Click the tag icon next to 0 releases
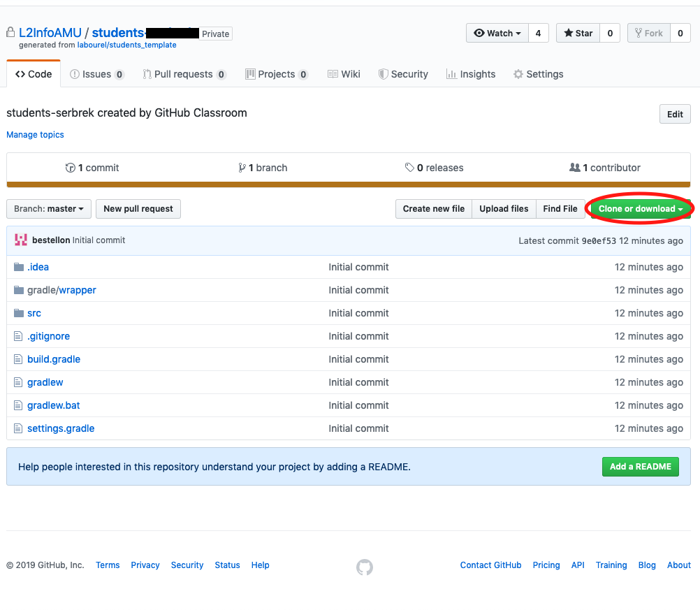The height and width of the screenshot is (610, 700). (409, 168)
